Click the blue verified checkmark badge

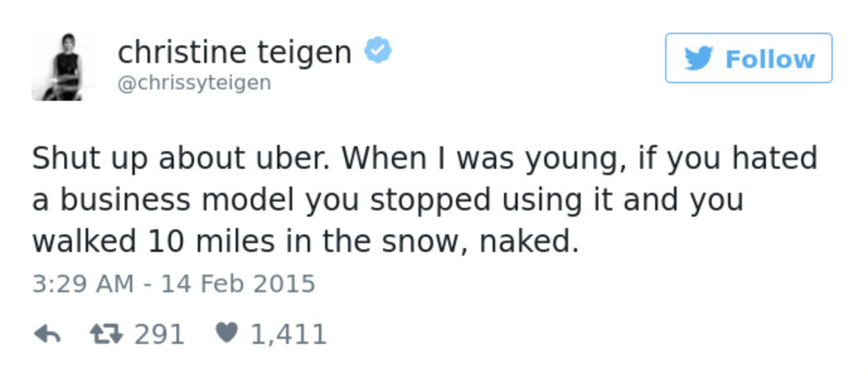[x=379, y=48]
